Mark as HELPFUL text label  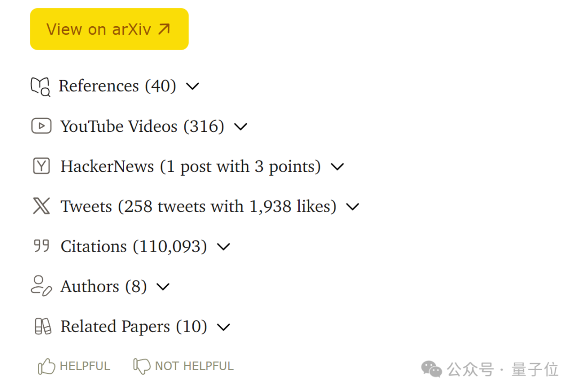[85, 366]
